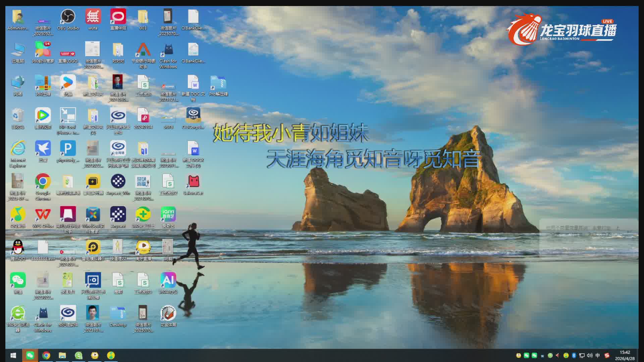Click the Windows Start button
Viewport: 644px width, 362px height.
click(13, 355)
